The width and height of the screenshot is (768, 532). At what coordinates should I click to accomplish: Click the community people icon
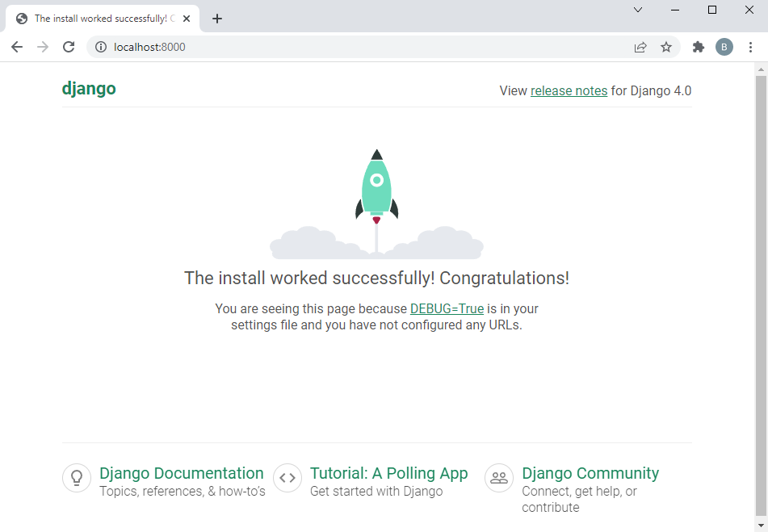click(499, 478)
